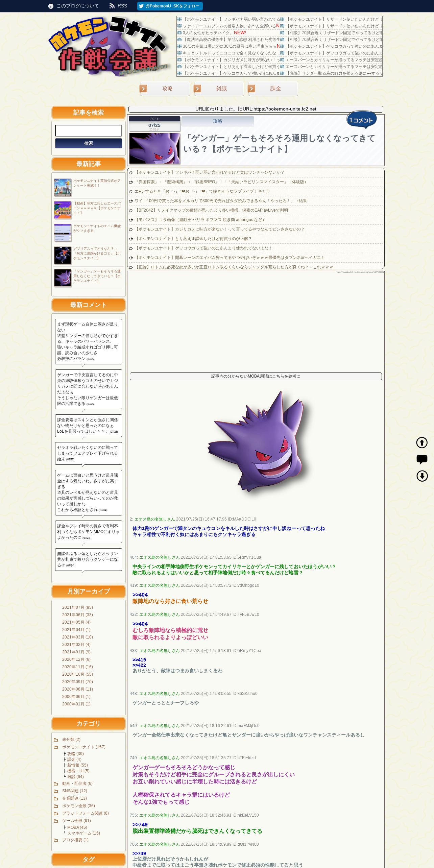Focus the article search input field

(x=89, y=130)
